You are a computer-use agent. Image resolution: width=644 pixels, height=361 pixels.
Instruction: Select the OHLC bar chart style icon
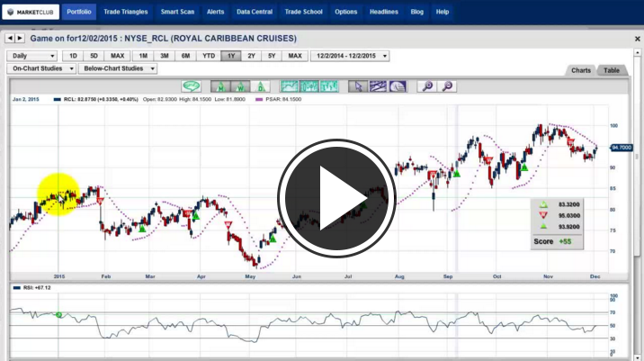point(329,86)
